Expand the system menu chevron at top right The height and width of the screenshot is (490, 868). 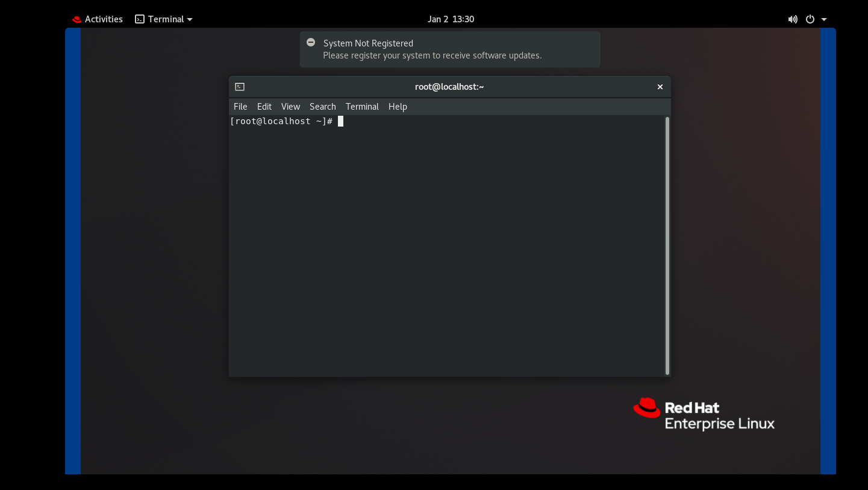pos(824,19)
